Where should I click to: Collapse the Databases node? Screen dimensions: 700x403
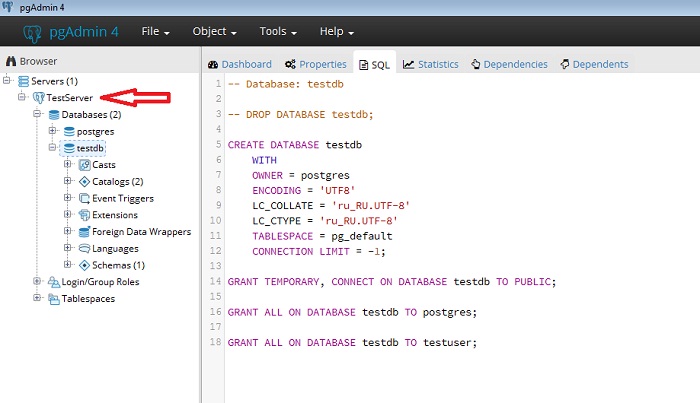click(x=37, y=114)
